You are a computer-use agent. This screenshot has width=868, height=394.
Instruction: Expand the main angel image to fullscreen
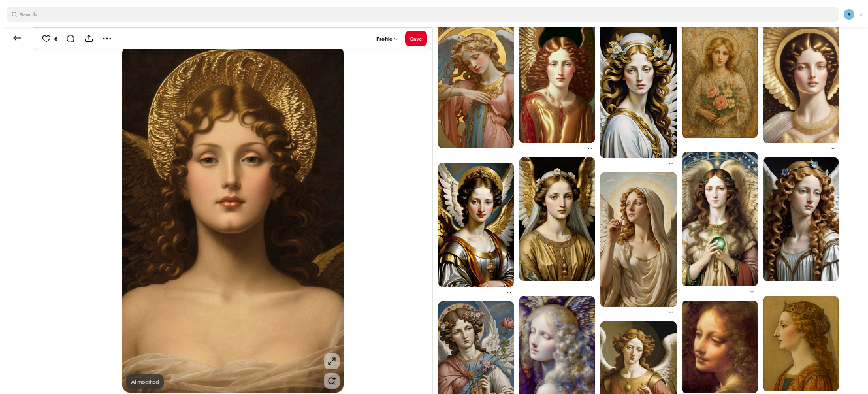coord(332,361)
